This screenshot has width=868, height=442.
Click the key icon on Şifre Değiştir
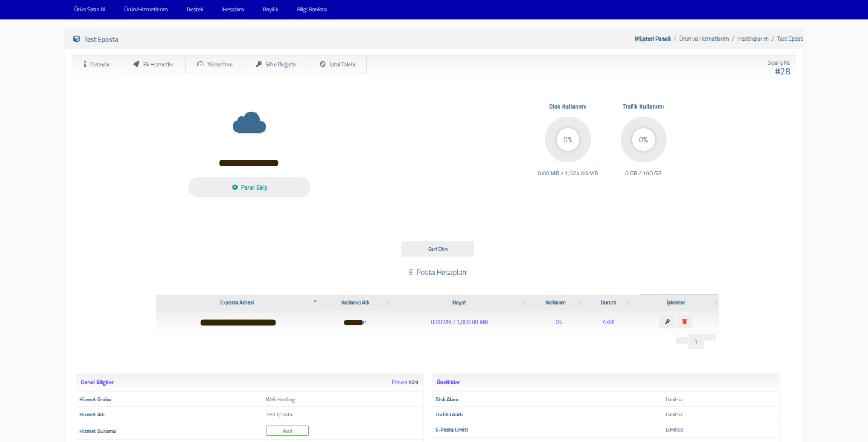259,64
